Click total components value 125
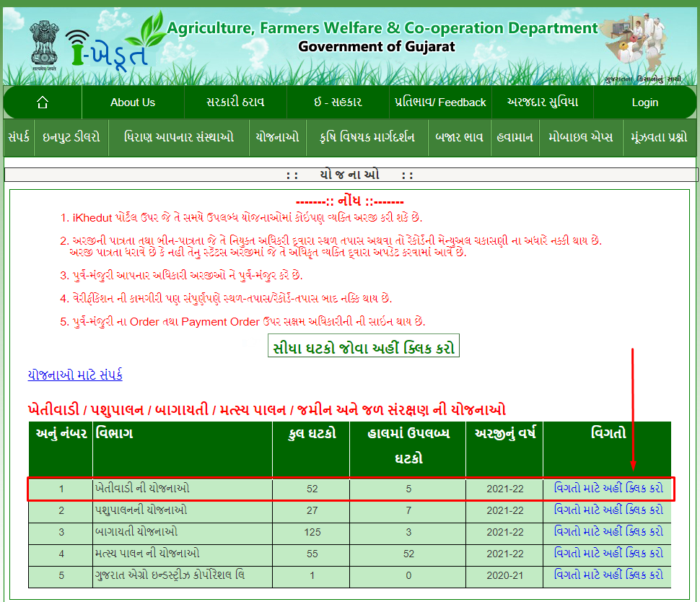Viewport: 700px width, 602px height. pyautogui.click(x=312, y=532)
